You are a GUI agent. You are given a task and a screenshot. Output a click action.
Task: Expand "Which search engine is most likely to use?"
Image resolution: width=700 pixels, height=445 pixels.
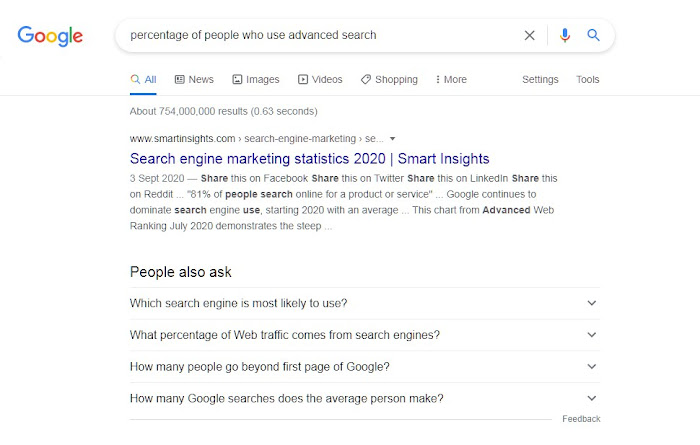click(591, 303)
